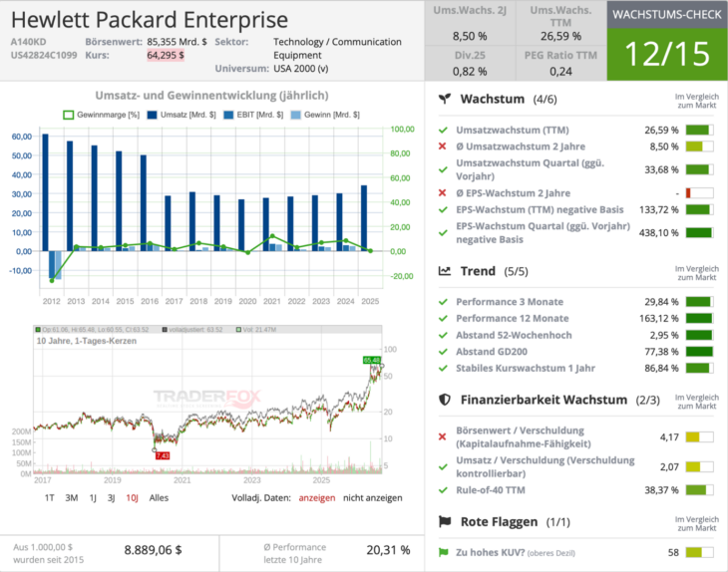728x572 pixels.
Task: Click the market comparison bar for Umsatzwachstum (TTM)
Action: pos(699,130)
